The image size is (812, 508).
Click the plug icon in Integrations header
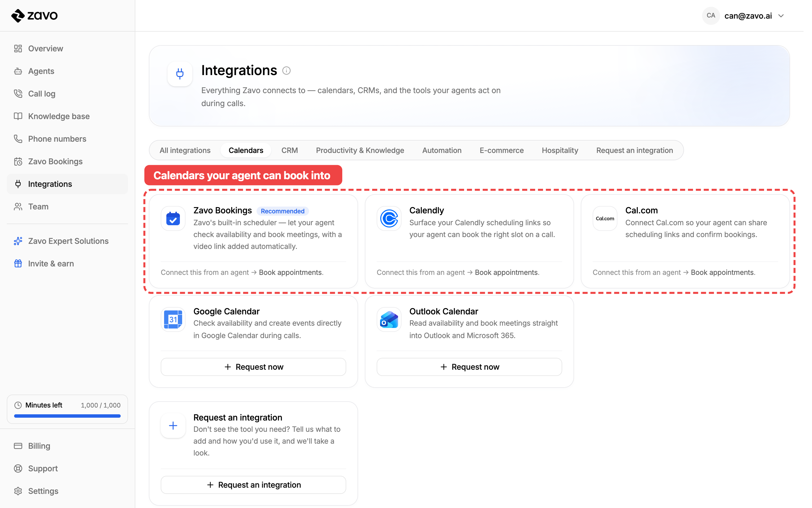click(x=180, y=74)
